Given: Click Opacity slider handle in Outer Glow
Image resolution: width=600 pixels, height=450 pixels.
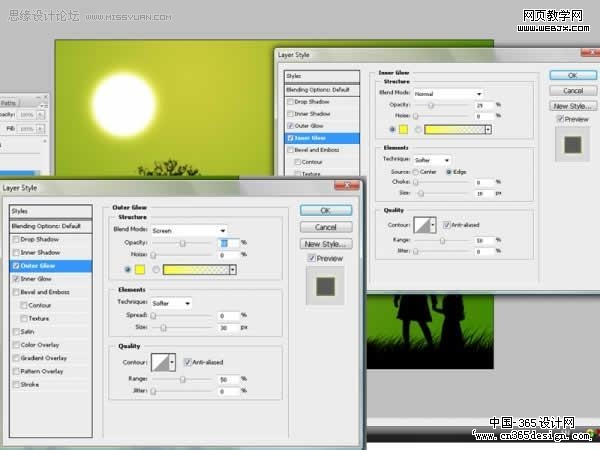Looking at the screenshot, I should point(183,243).
